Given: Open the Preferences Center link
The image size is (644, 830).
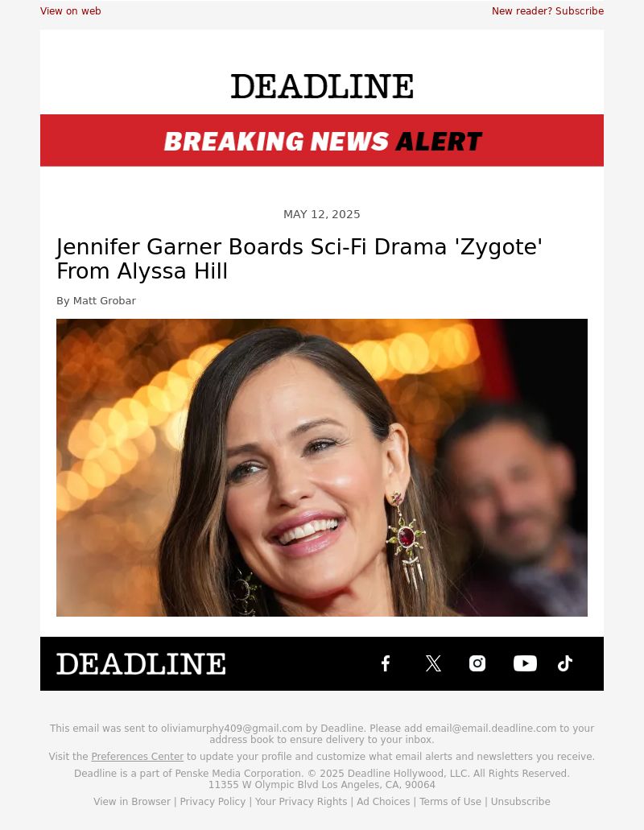Looking at the screenshot, I should point(138,757).
